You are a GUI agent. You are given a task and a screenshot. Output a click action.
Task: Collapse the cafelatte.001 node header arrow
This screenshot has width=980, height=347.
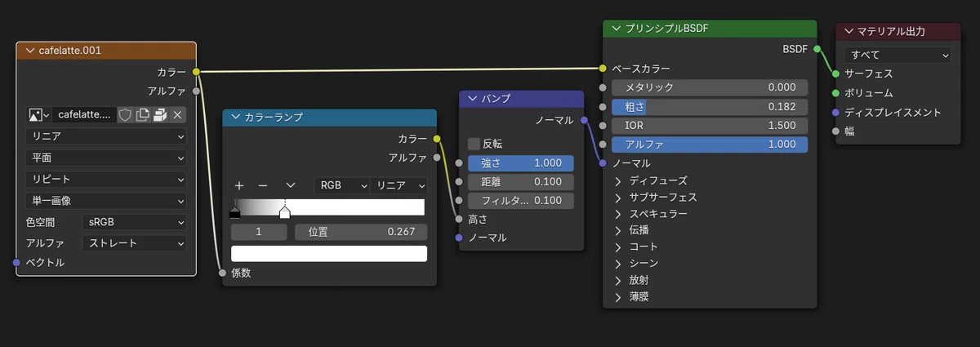coord(29,51)
